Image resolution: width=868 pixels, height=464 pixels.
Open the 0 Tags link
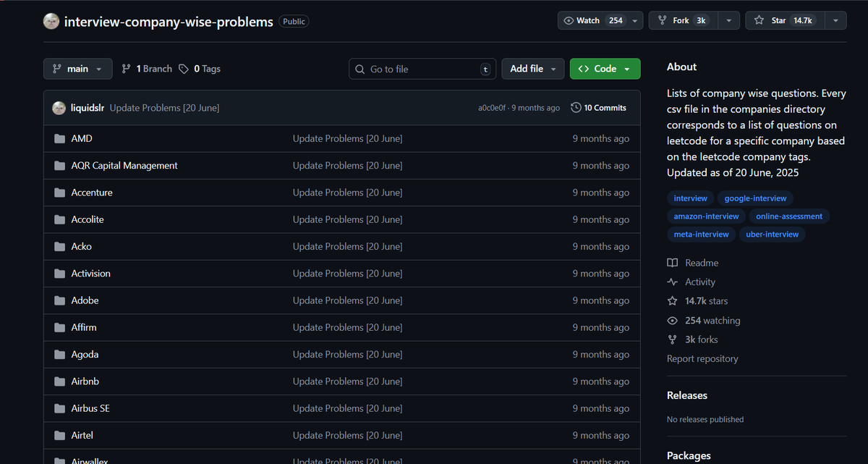[200, 69]
